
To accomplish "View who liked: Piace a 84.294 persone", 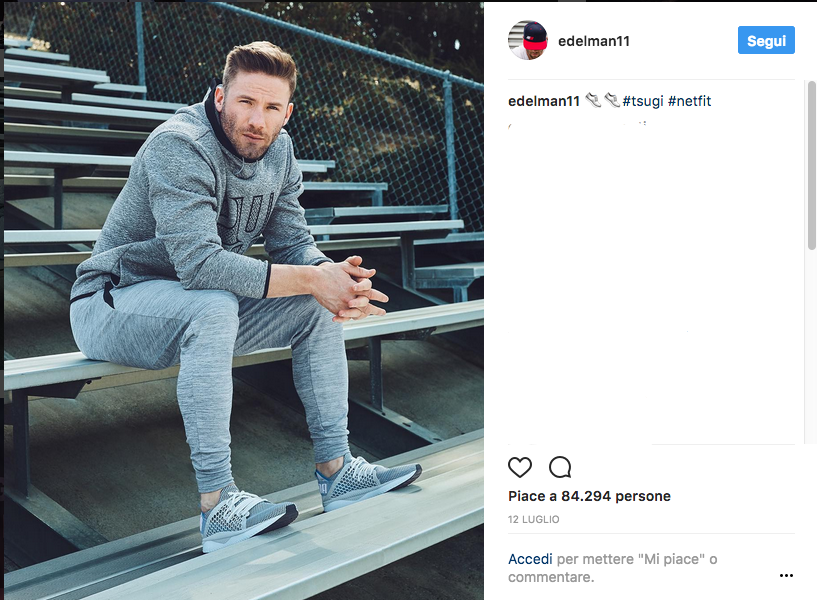I will click(x=589, y=496).
